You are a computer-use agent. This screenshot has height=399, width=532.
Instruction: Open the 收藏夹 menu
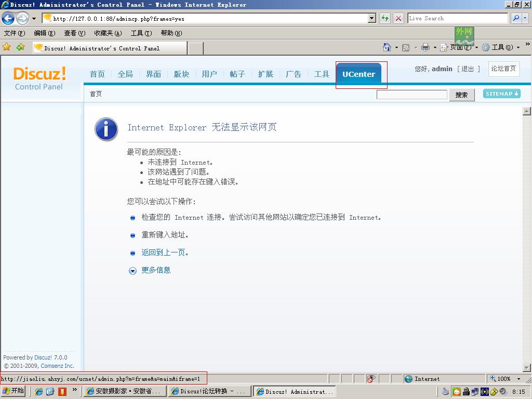tap(108, 33)
